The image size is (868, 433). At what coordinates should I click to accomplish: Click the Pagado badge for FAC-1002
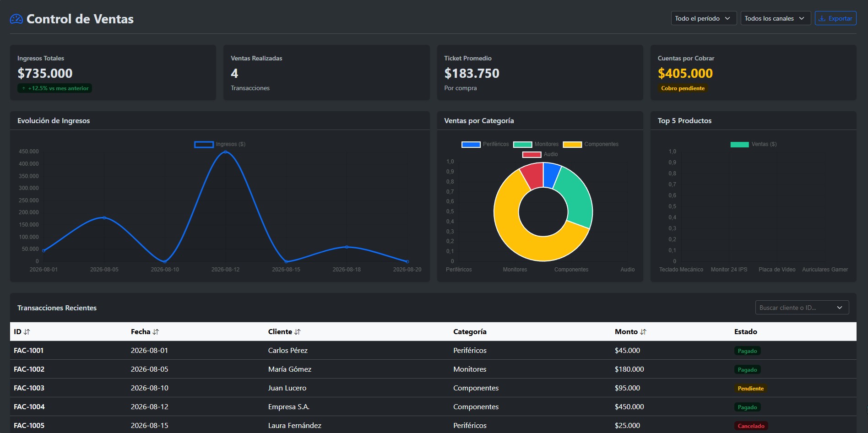(x=747, y=370)
